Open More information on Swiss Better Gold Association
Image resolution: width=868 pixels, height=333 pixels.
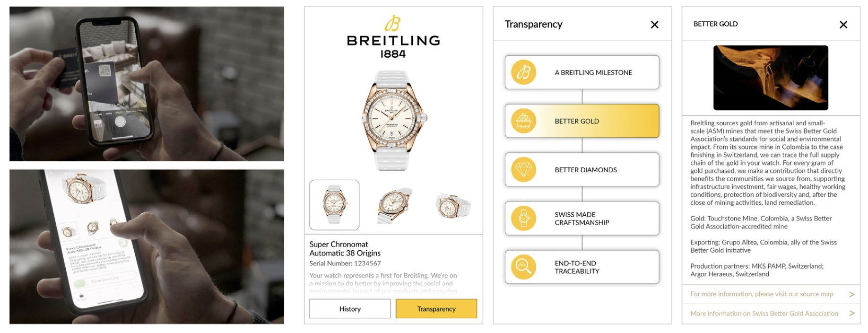(x=764, y=314)
